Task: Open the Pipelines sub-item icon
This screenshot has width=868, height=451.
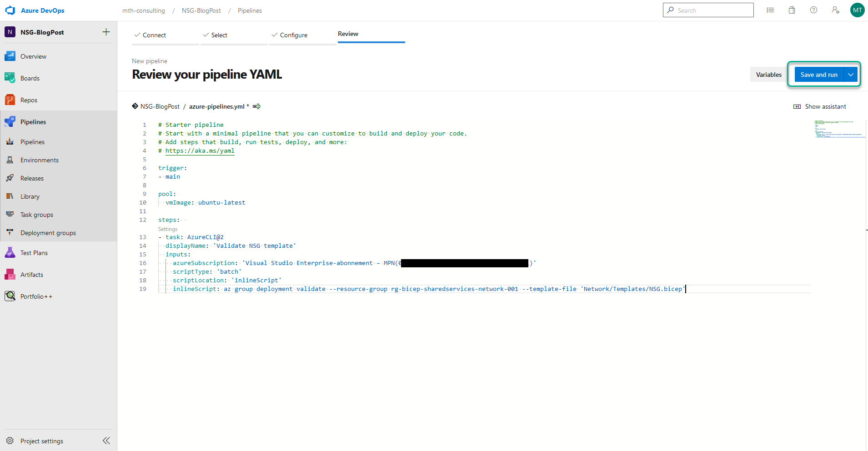Action: pyautogui.click(x=10, y=141)
